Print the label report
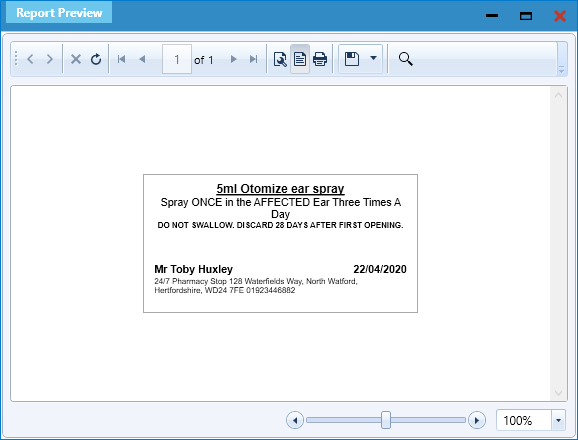Screen dimensions: 578x440 pos(320,59)
